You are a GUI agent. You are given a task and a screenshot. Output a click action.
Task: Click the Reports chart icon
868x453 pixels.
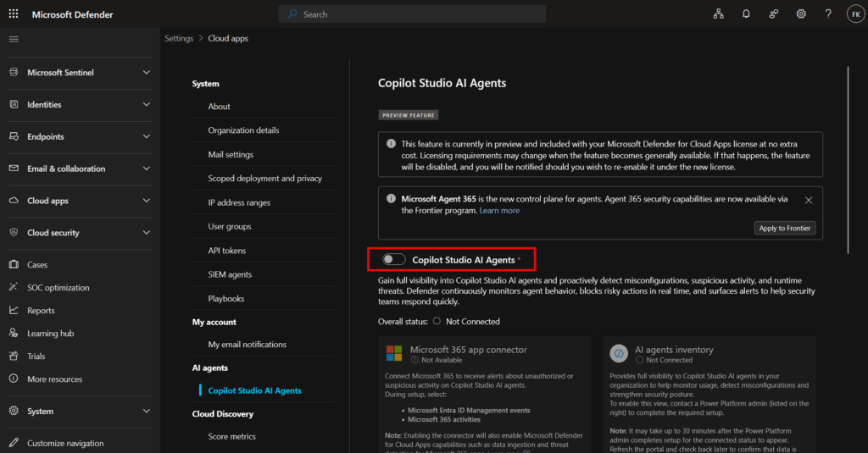coord(14,310)
